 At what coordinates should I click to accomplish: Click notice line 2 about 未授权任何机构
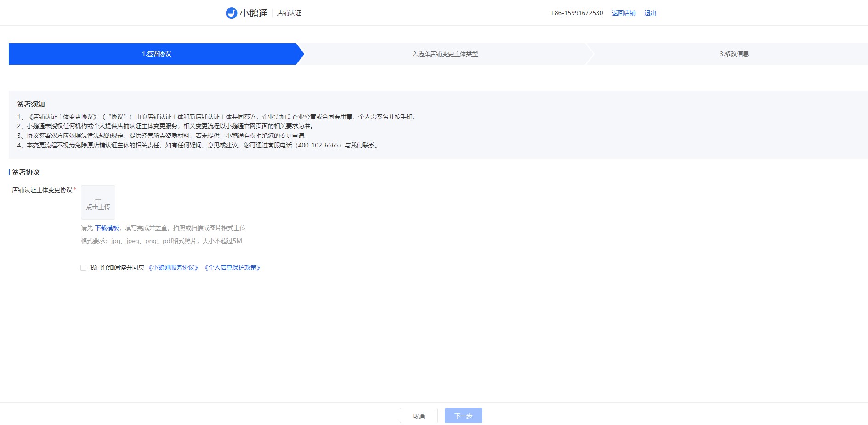point(166,126)
